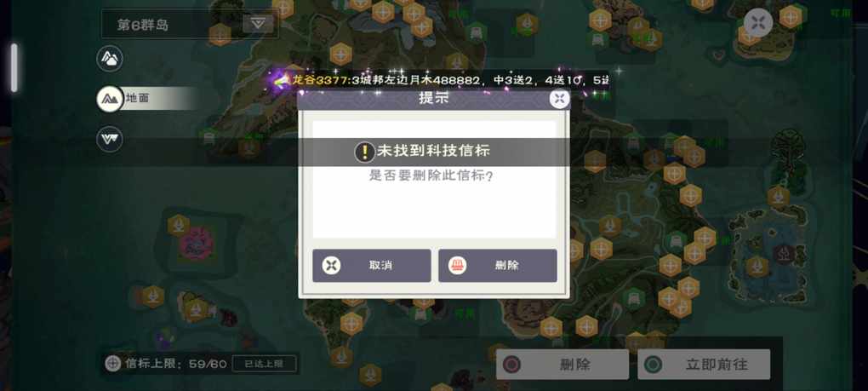The height and width of the screenshot is (391, 868).
Task: Click the 已达上限 limit label
Action: (x=264, y=364)
